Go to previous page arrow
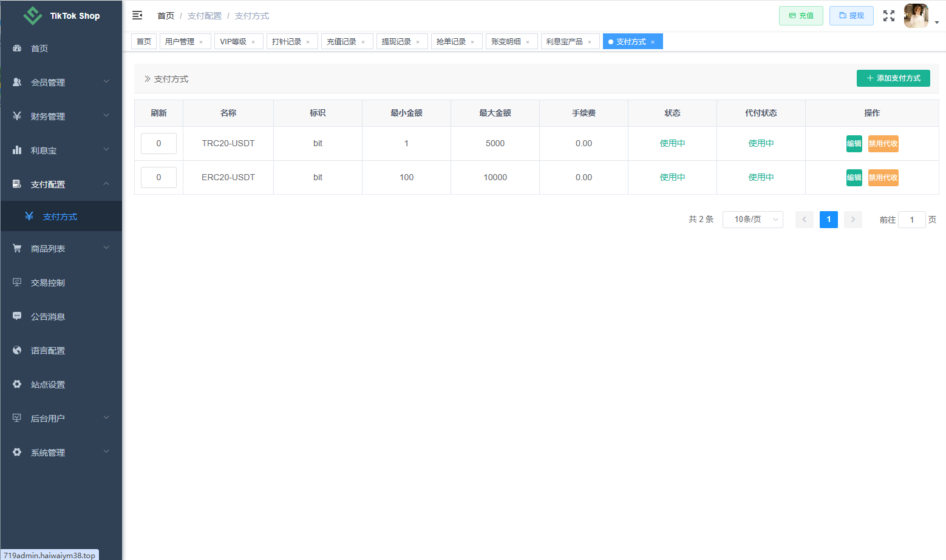This screenshot has width=946, height=560. pos(805,220)
